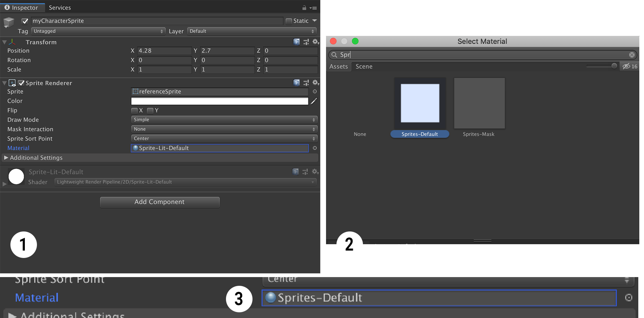The image size is (644, 318).
Task: Switch to the Scene tab in Select Material
Action: pyautogui.click(x=364, y=66)
